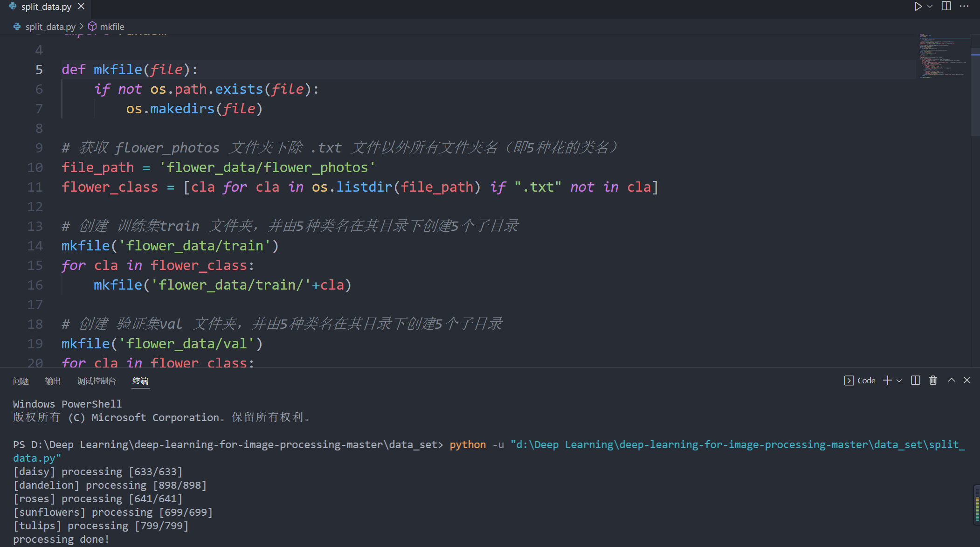Image resolution: width=980 pixels, height=547 pixels.
Task: Click mkfile('flower_data/val') on line 19
Action: (162, 344)
